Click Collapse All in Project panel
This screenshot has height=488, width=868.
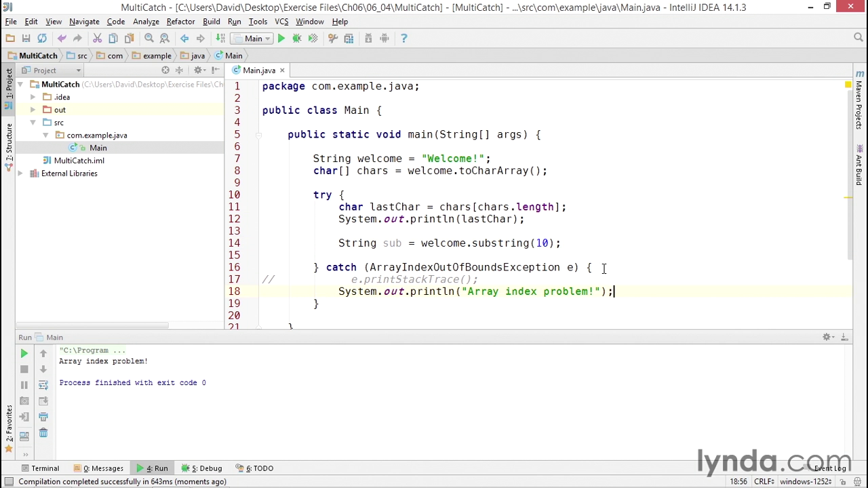[x=179, y=70]
